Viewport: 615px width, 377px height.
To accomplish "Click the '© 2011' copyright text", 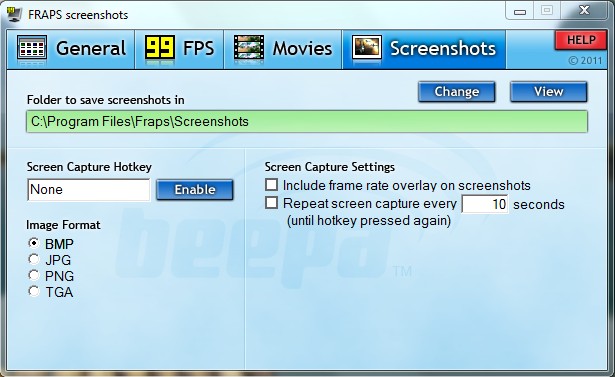I will (585, 60).
